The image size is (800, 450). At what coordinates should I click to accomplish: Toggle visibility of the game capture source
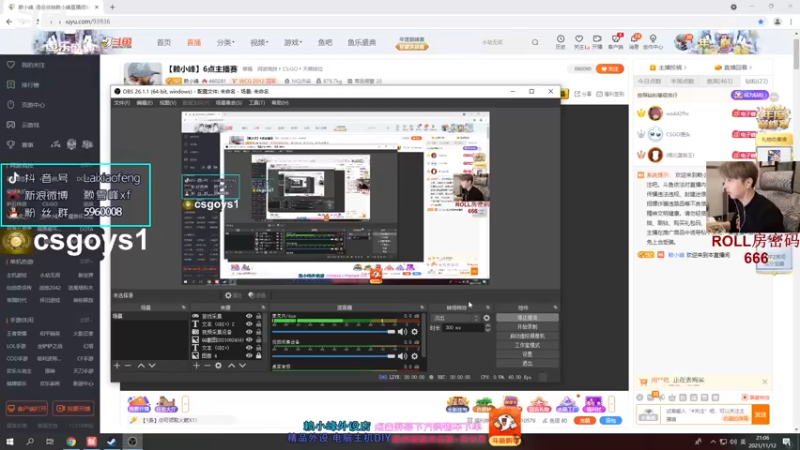(249, 316)
